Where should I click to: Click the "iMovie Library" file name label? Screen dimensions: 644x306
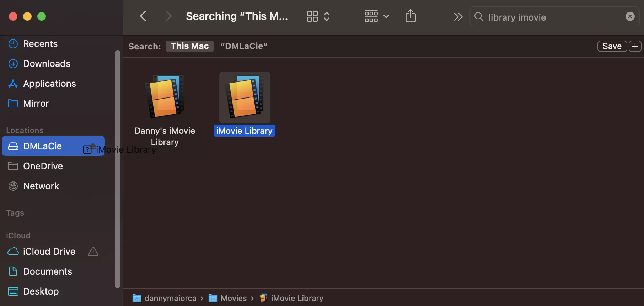pyautogui.click(x=245, y=131)
